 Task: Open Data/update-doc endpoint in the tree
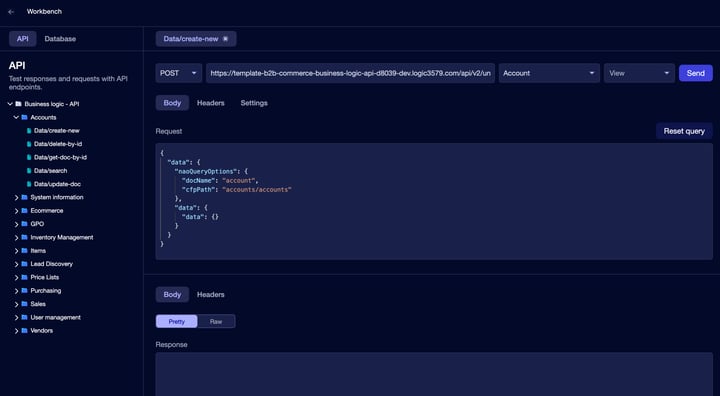click(x=57, y=184)
